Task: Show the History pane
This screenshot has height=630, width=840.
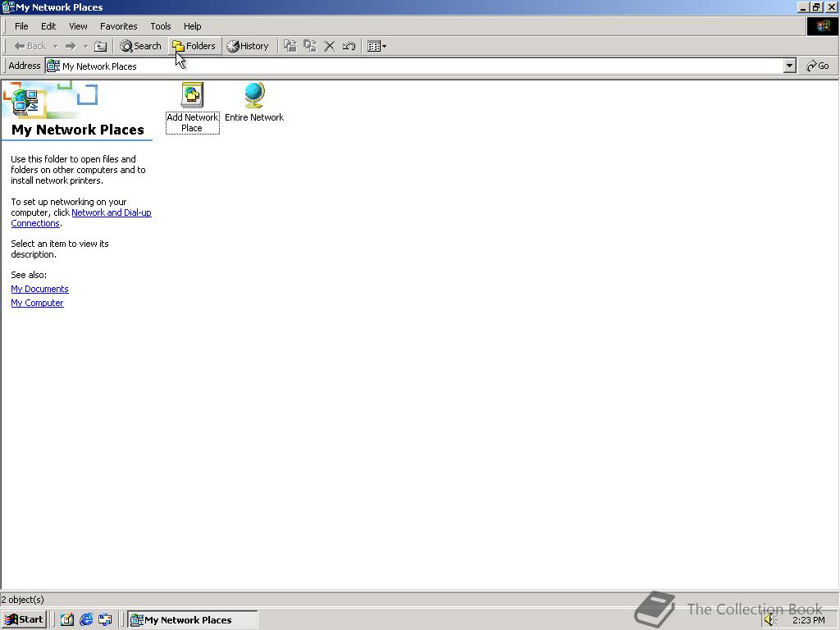Action: click(248, 46)
